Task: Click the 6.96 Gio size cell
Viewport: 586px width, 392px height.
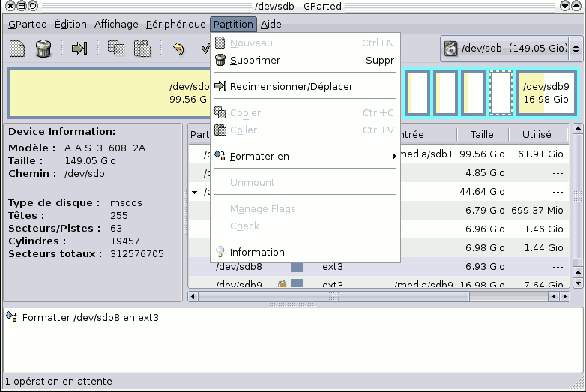Action: pyautogui.click(x=485, y=229)
